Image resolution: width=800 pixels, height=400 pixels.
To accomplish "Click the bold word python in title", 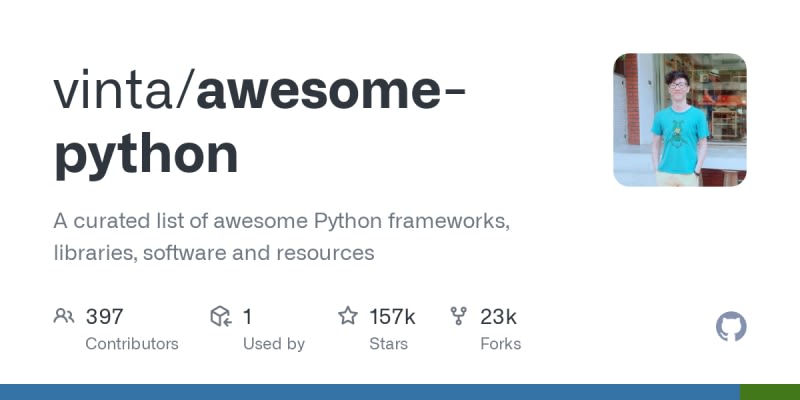I will click(146, 156).
